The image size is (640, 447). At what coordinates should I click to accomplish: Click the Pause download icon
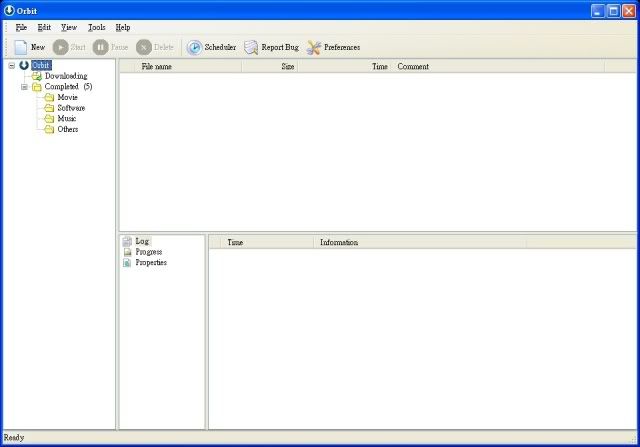101,47
